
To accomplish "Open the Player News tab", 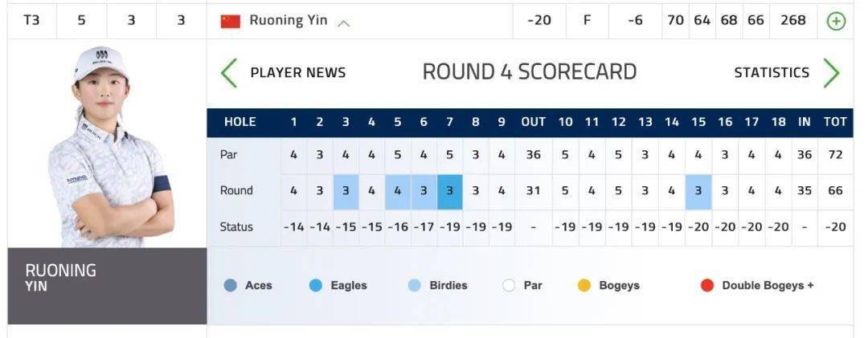I will pos(297,72).
